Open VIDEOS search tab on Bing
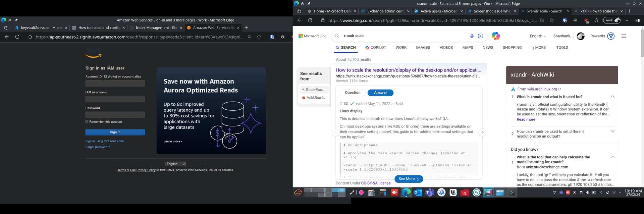Screen dimensions: 644x214 446,48
